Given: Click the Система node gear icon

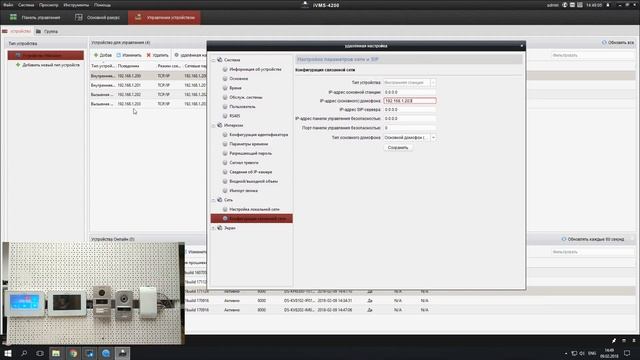Looking at the screenshot, I should coord(220,60).
